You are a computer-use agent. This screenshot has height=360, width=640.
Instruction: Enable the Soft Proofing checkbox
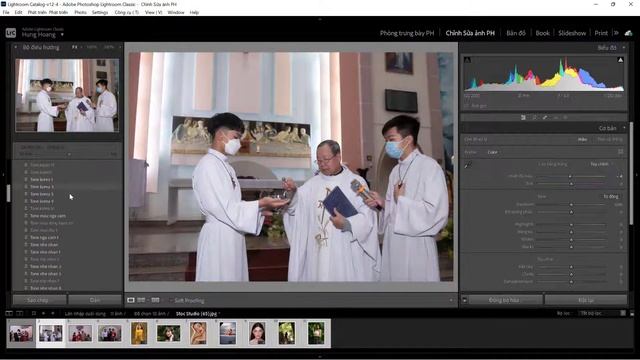pos(171,300)
